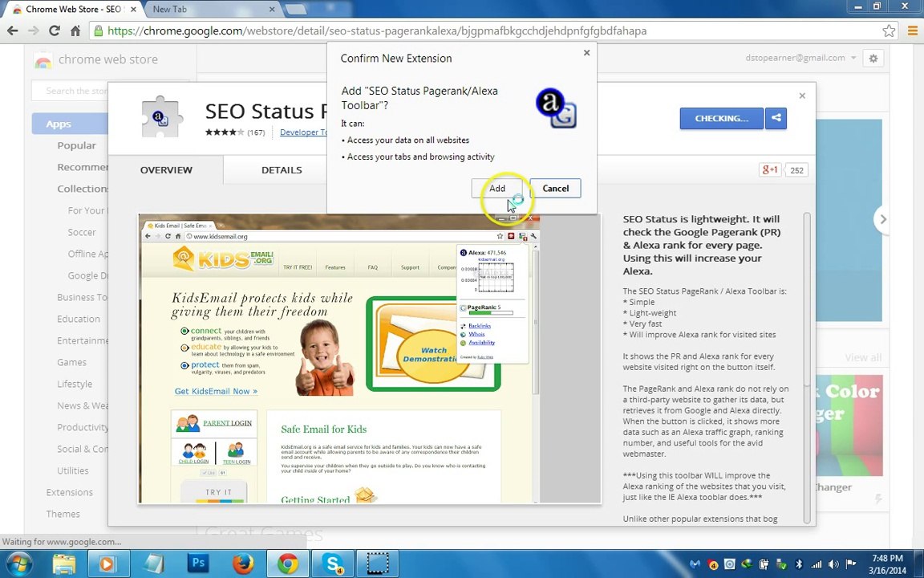The height and width of the screenshot is (578, 924).
Task: Switch to the Details tab
Action: (x=282, y=170)
